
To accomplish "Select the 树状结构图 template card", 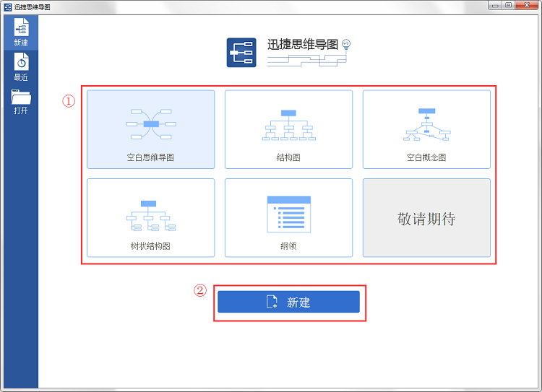I will [151, 218].
